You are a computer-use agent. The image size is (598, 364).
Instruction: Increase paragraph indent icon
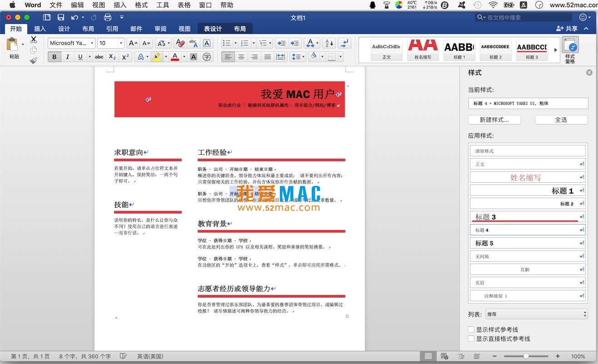(294, 43)
